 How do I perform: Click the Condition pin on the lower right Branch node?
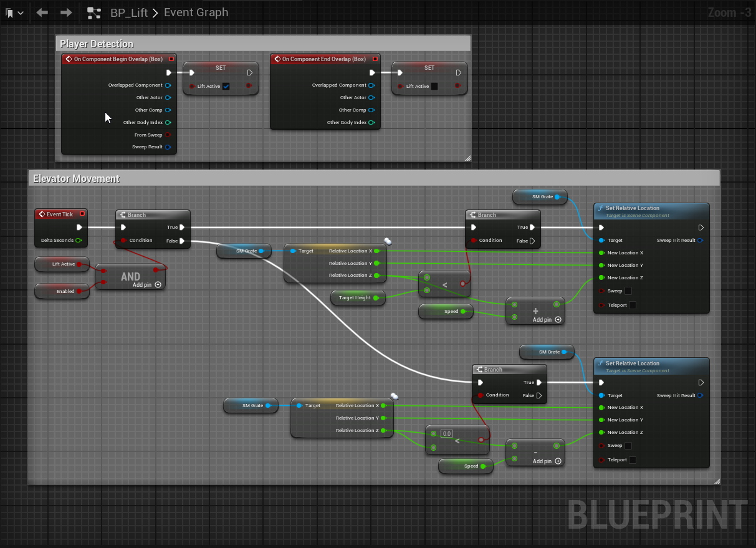pos(481,395)
